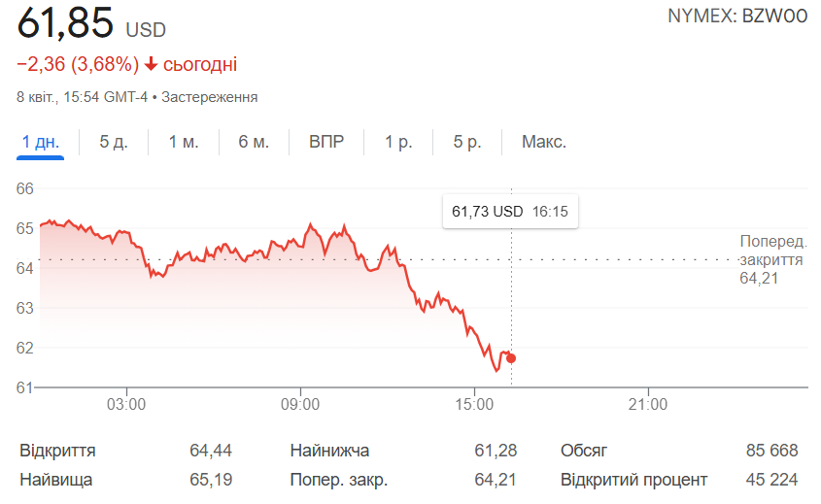
Task: Open the 1 м. chart range
Action: tap(184, 142)
